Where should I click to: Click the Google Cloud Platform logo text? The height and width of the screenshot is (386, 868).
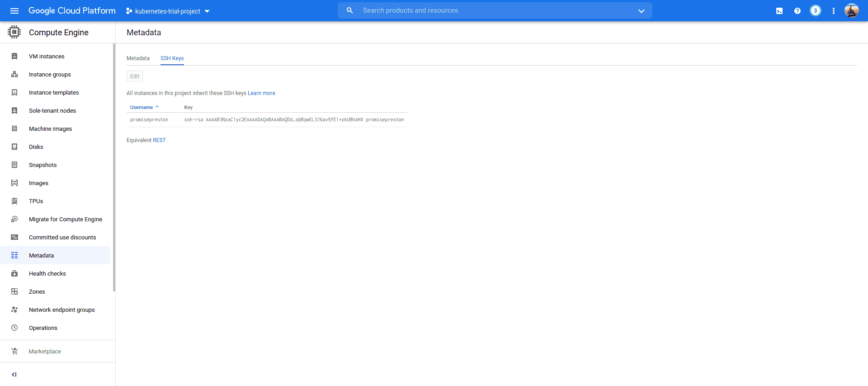coord(72,10)
